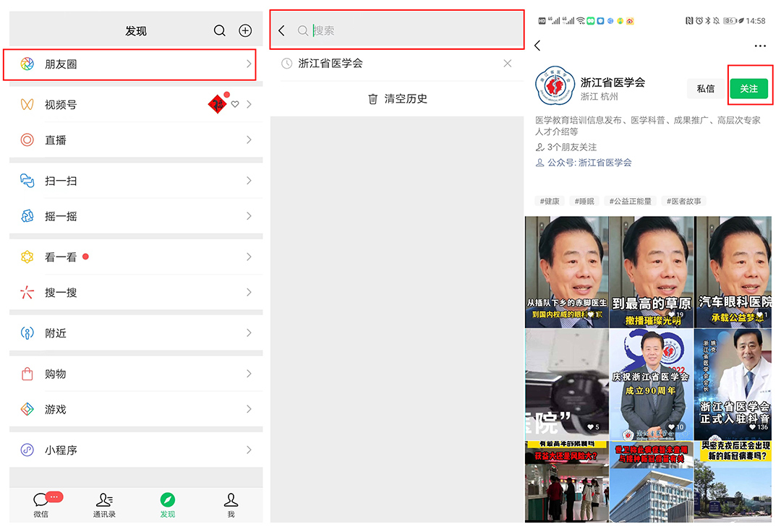Go back from the search screen

pyautogui.click(x=281, y=31)
